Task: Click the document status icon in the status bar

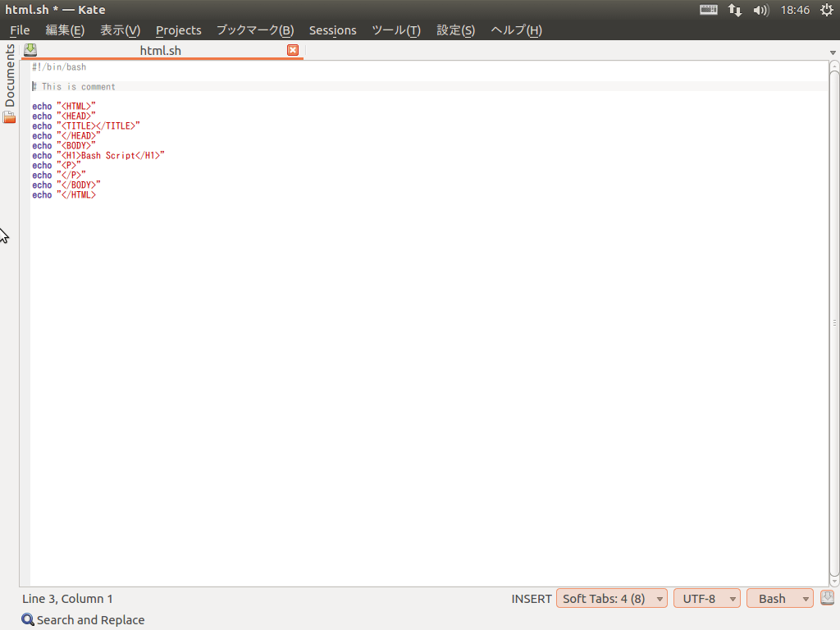Action: click(x=827, y=598)
